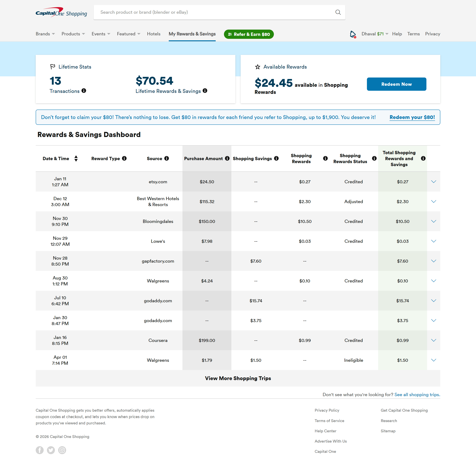Open the Terms of Service footer link
Viewport: 476px width, 471px height.
click(x=329, y=420)
